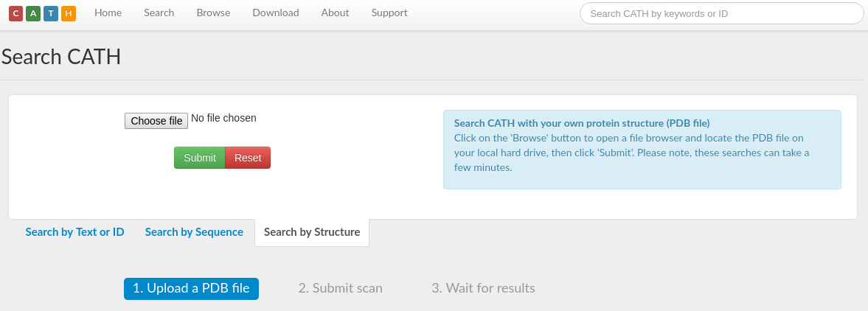Click the green Submit button
The width and height of the screenshot is (868, 311).
tap(199, 158)
